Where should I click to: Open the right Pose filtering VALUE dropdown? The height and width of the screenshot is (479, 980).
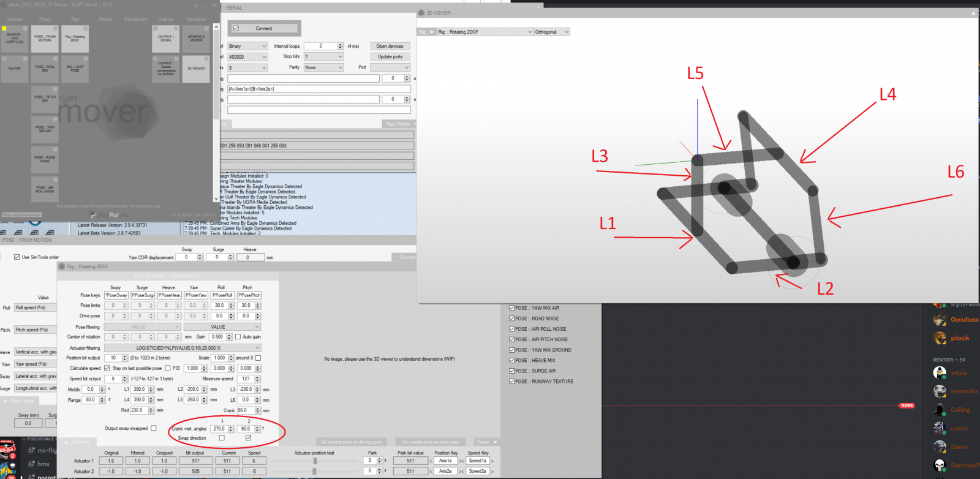coord(222,327)
